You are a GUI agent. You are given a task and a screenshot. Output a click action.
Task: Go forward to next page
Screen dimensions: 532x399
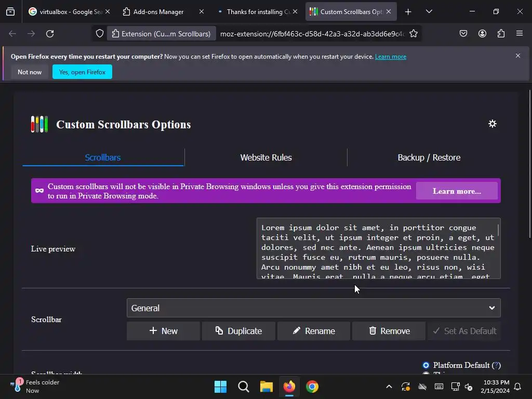tap(31, 34)
